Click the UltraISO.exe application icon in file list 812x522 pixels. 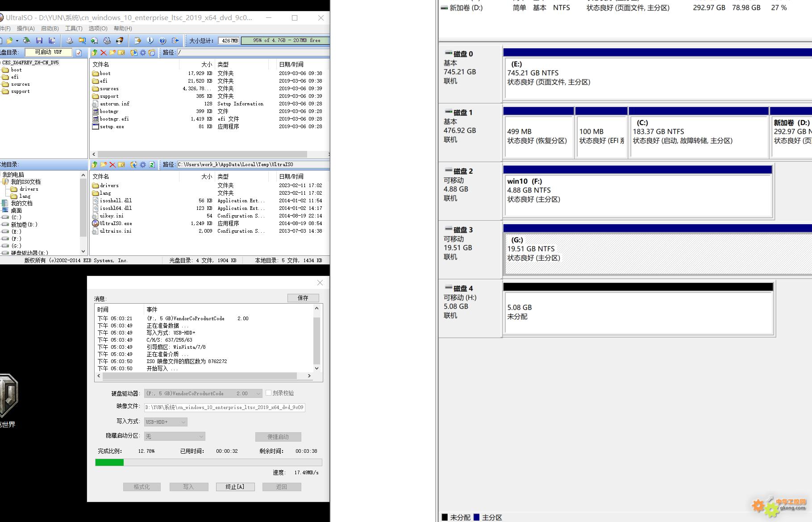tap(96, 223)
